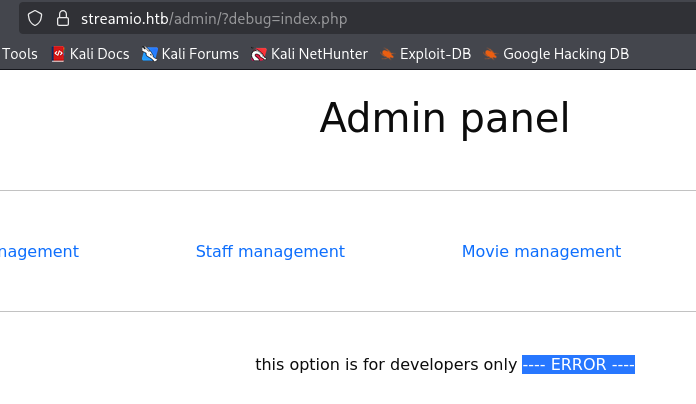This screenshot has width=696, height=404.
Task: Open the partially visible leftmost management link
Action: [39, 252]
